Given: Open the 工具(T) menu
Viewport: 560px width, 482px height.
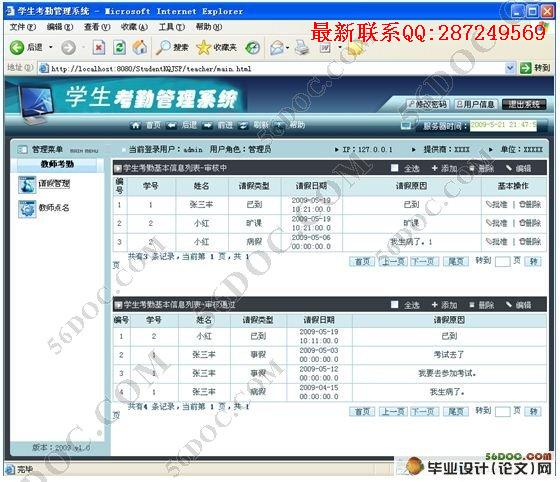Looking at the screenshot, I should (x=172, y=27).
